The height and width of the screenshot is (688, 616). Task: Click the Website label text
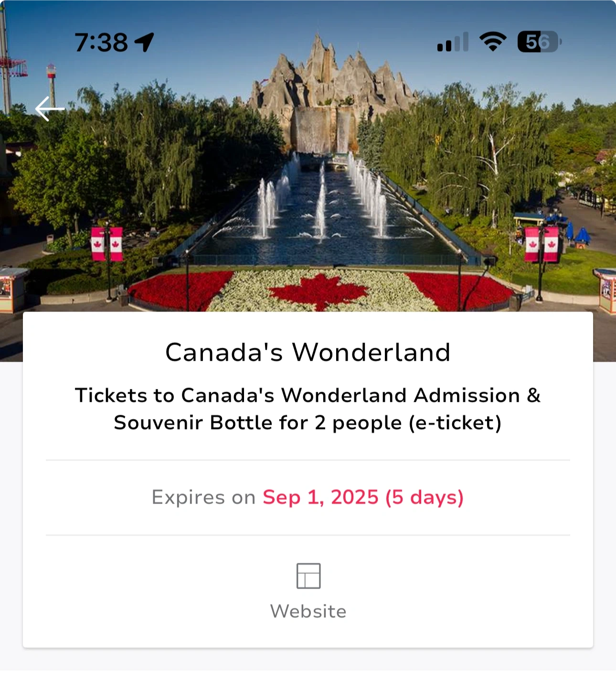[308, 611]
